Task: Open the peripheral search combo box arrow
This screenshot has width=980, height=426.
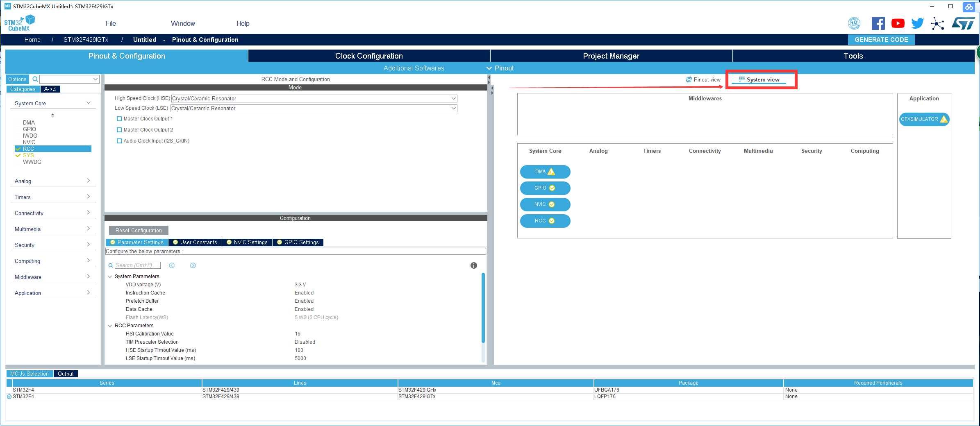Action: pyautogui.click(x=95, y=79)
